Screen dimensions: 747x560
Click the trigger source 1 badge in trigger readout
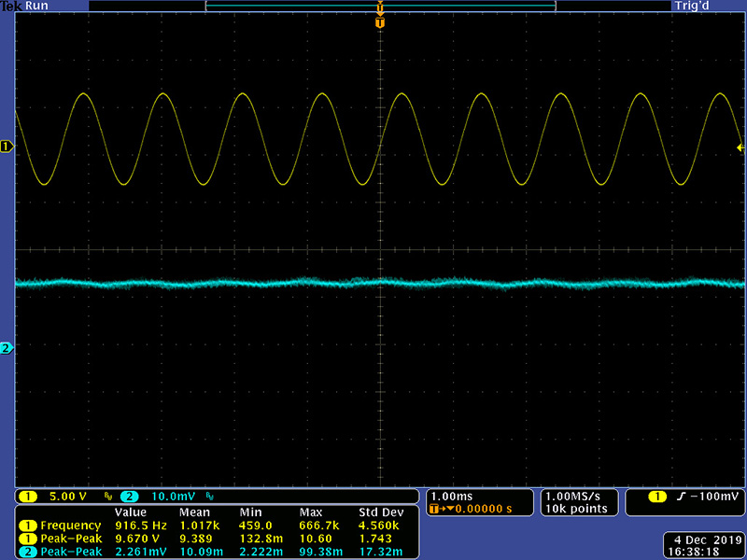[657, 497]
